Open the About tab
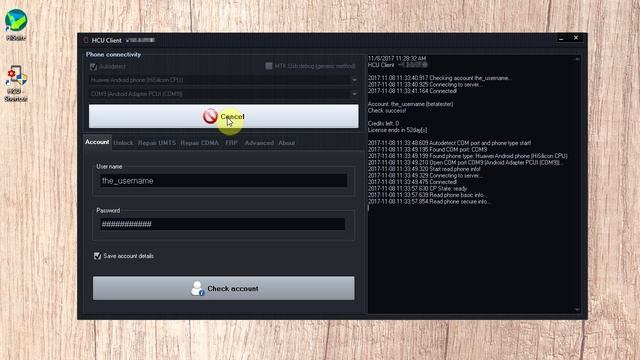Screen dimensions: 640x360 (x=287, y=143)
